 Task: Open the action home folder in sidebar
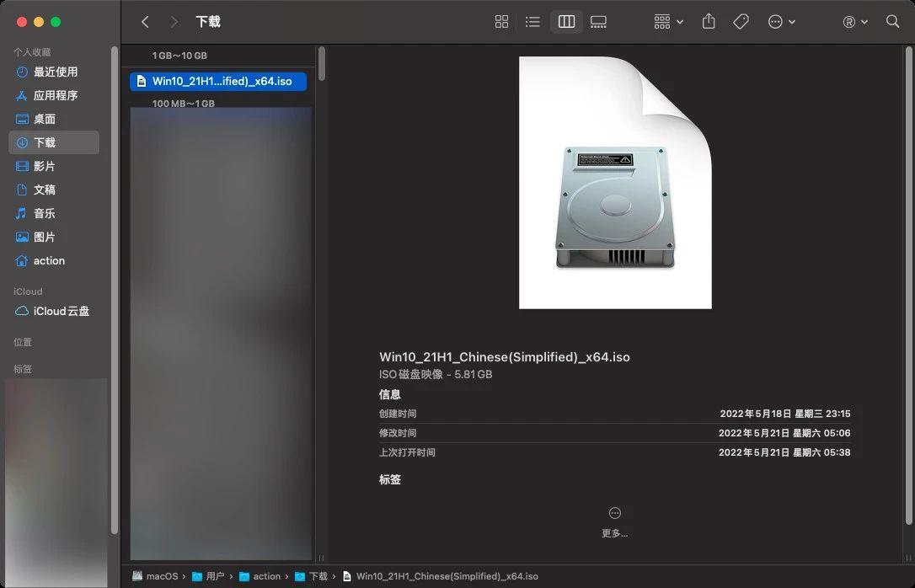[54, 261]
